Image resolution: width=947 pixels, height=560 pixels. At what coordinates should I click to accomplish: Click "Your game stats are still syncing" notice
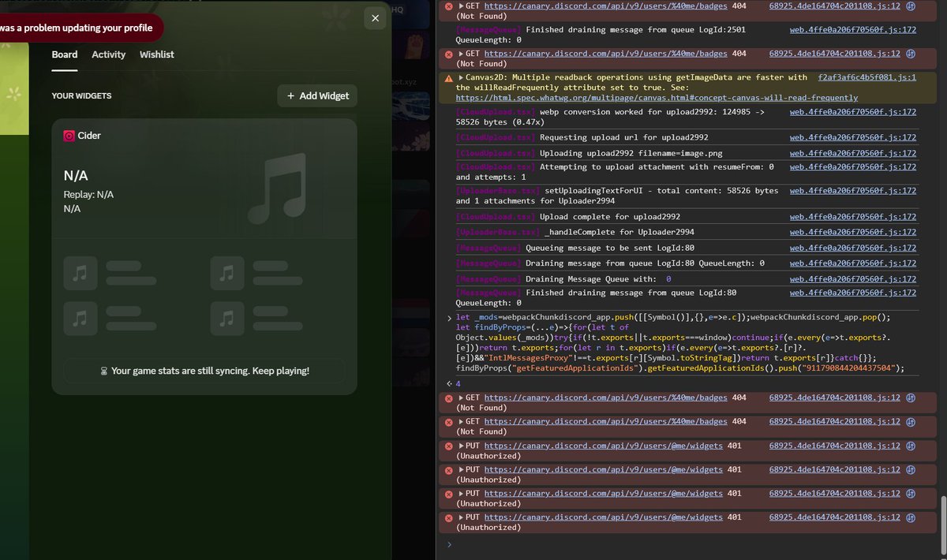coord(204,371)
